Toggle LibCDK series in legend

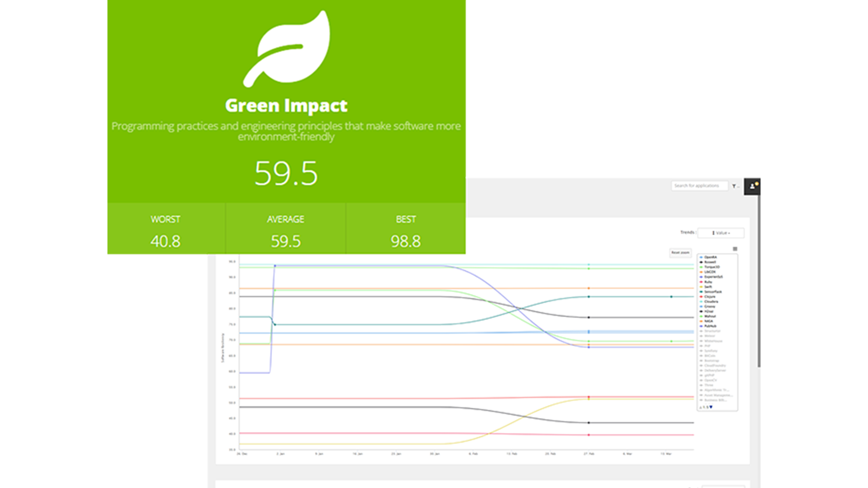pos(708,272)
